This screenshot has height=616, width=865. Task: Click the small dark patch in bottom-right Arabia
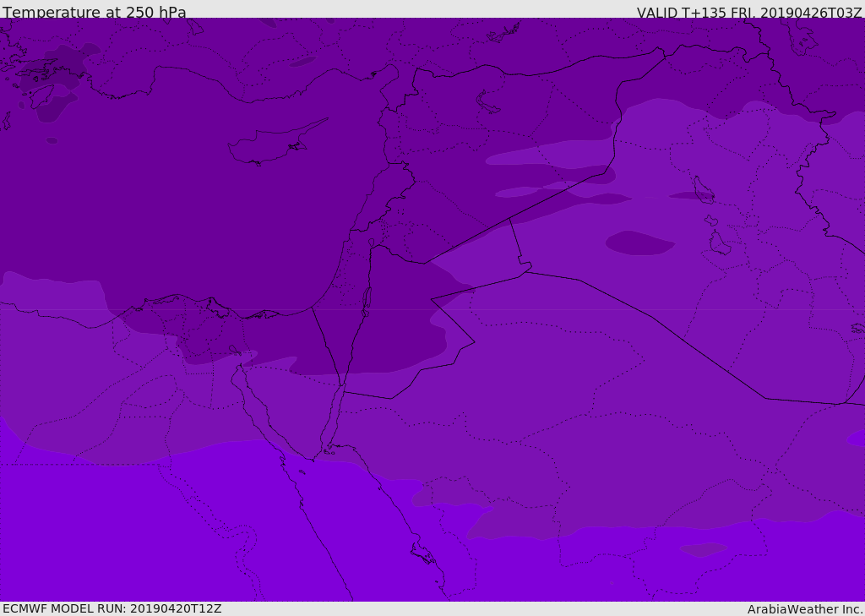coord(703,549)
